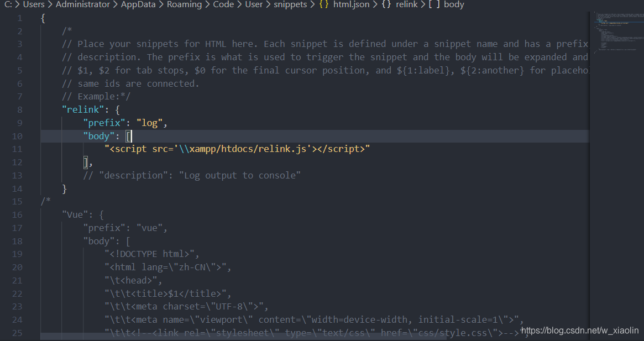Image resolution: width=644 pixels, height=341 pixels.
Task: Click the "<!DOCTYPE html>" string
Action: point(149,254)
